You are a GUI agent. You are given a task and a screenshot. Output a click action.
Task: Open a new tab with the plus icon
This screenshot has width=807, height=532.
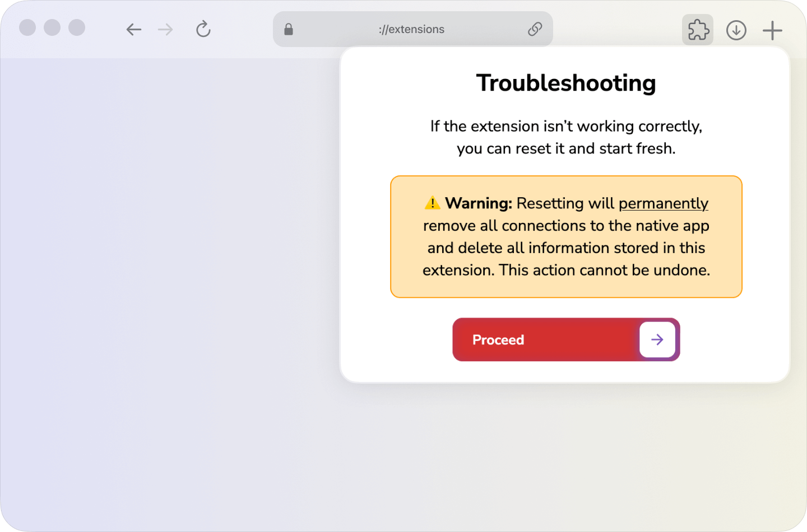coord(772,30)
